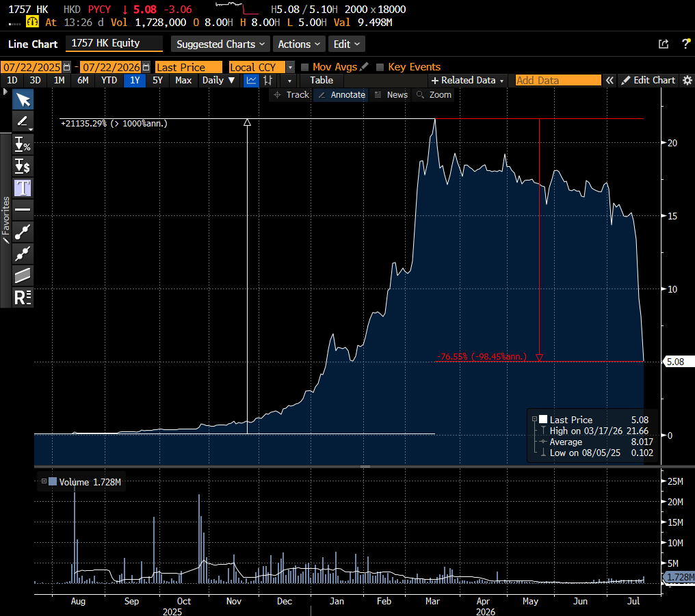Click the +21135.29% annotation label
695x616 pixels.
pos(114,124)
